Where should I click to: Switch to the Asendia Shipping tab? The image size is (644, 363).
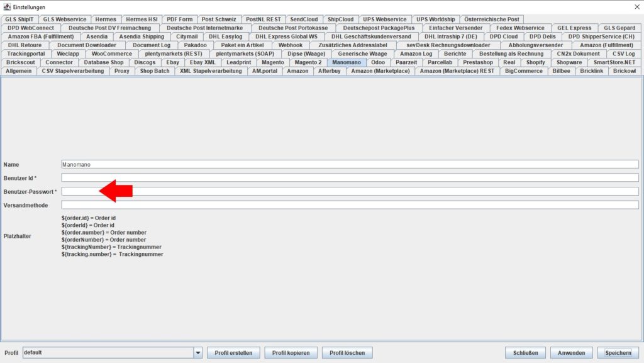pyautogui.click(x=142, y=36)
